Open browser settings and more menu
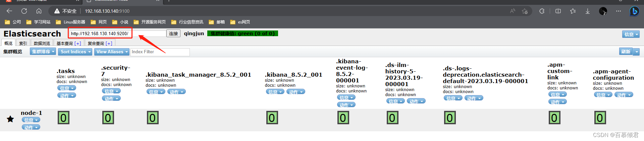The image size is (644, 141). [x=619, y=11]
